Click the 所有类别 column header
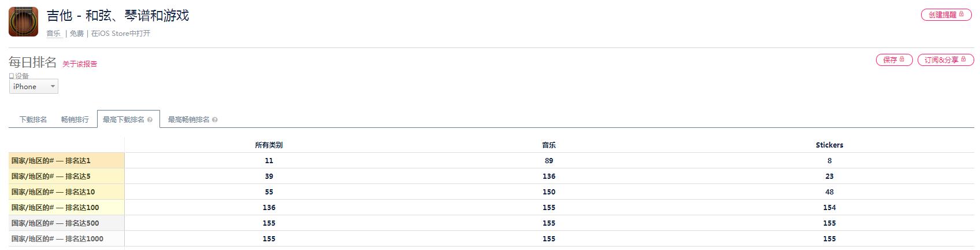The height and width of the screenshot is (250, 980). coord(269,145)
